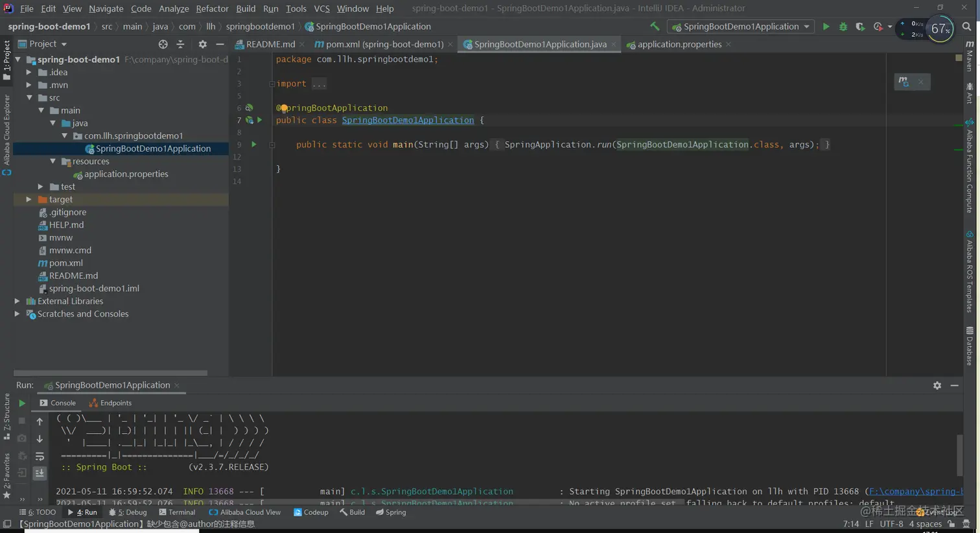Click the run gutter icon beside main method
Screen dimensions: 980x533
point(254,144)
